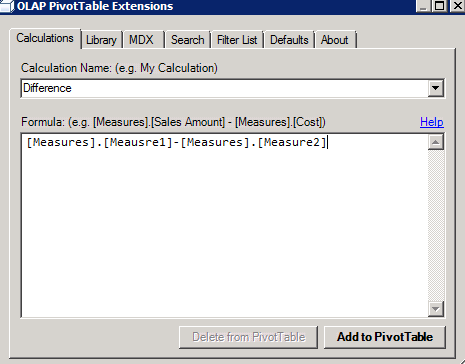Click the Delete from PivotTable button
The image size is (465, 364).
[x=249, y=337]
